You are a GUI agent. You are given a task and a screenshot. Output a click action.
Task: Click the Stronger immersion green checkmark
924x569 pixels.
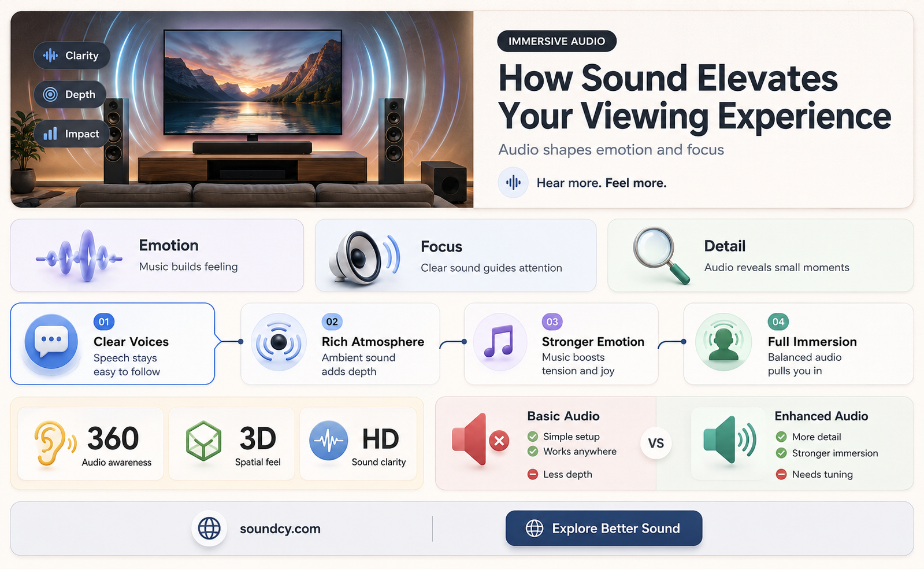pos(781,453)
